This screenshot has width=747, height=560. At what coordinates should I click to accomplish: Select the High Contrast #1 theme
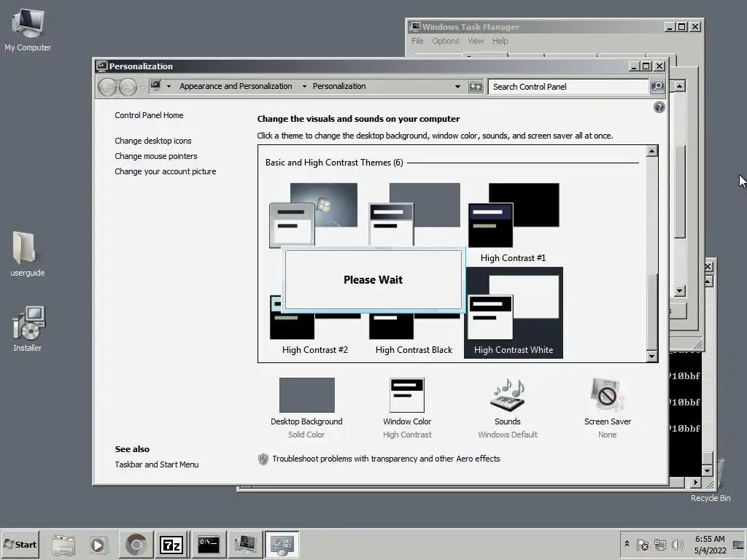(513, 223)
